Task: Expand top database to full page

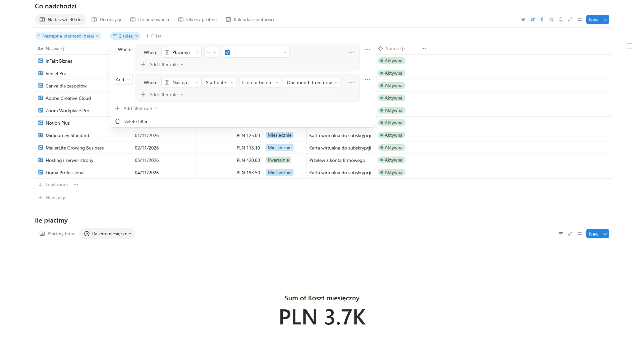Action: (570, 19)
